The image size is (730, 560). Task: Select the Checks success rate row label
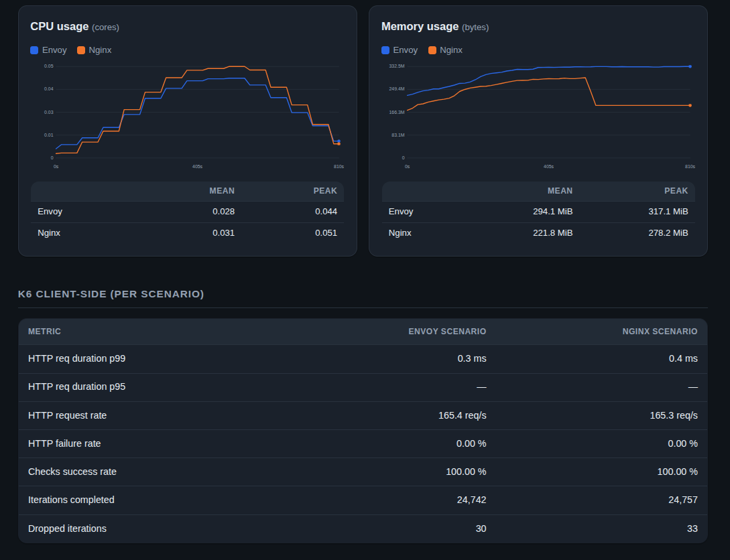[72, 472]
